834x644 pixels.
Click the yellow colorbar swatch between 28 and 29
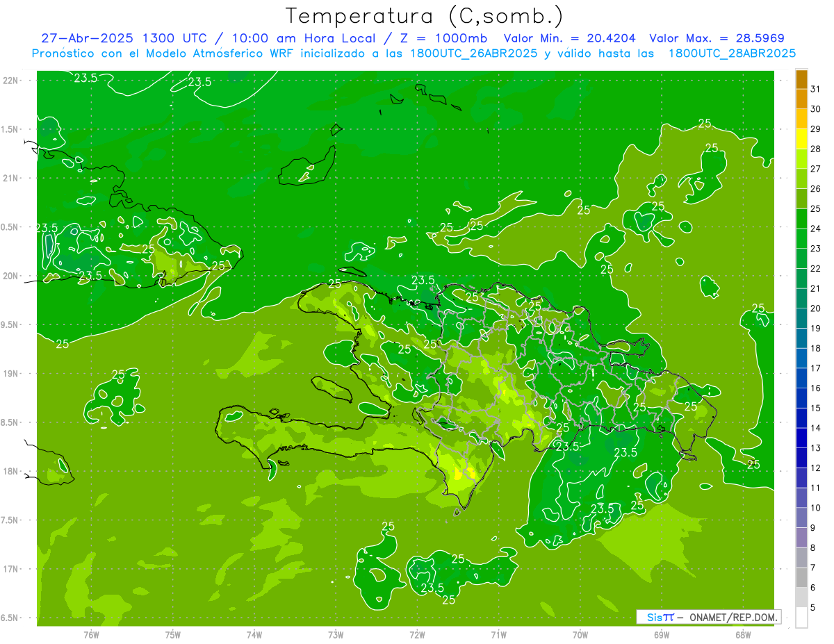click(x=801, y=139)
